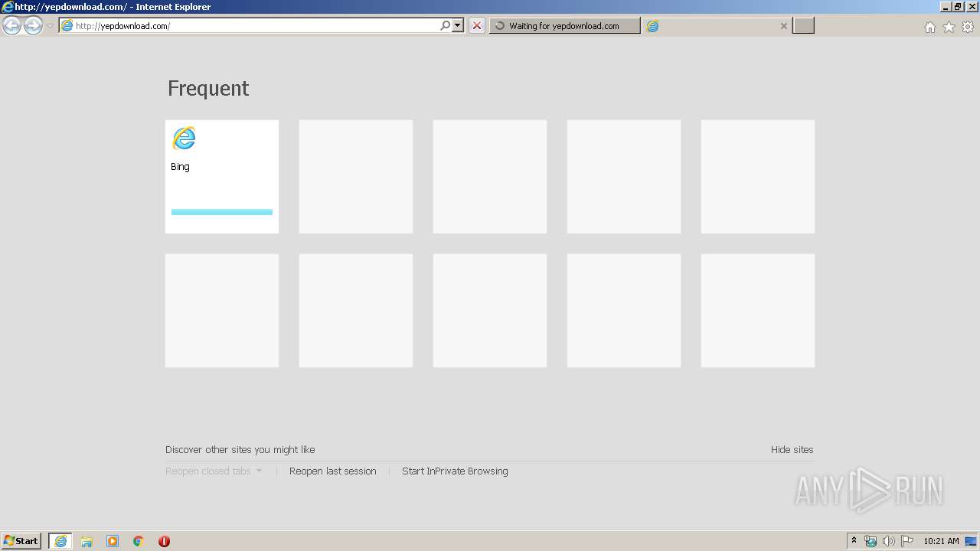Minimize the Internet Explorer window
This screenshot has height=551, width=980.
[946, 7]
